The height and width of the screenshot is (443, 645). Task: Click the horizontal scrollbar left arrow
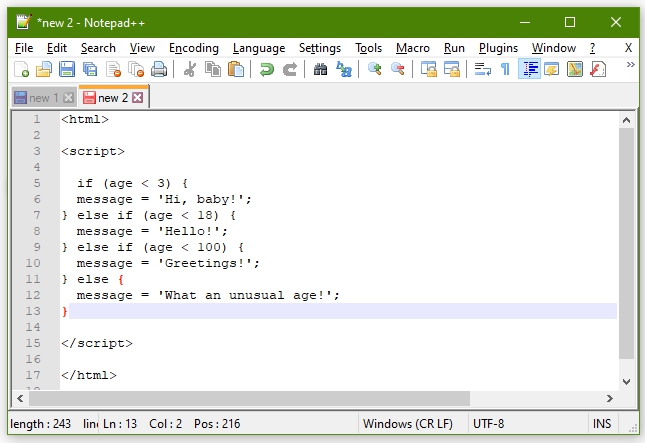(x=20, y=398)
